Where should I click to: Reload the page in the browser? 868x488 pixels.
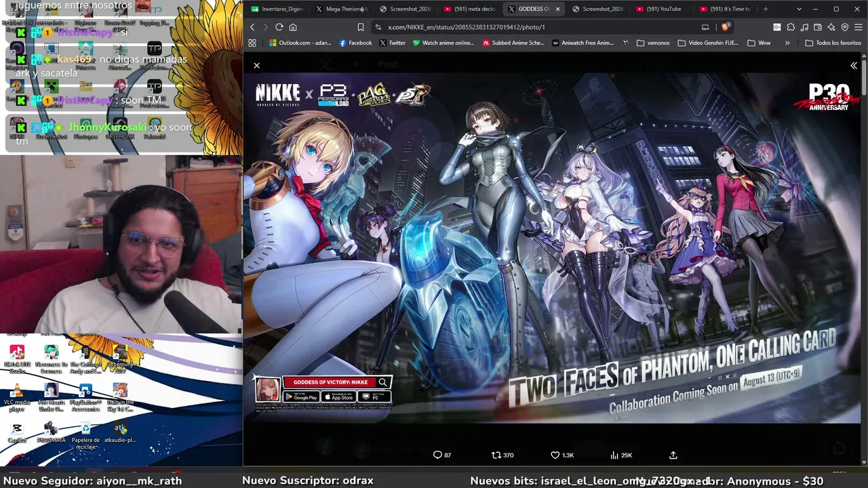(x=279, y=27)
